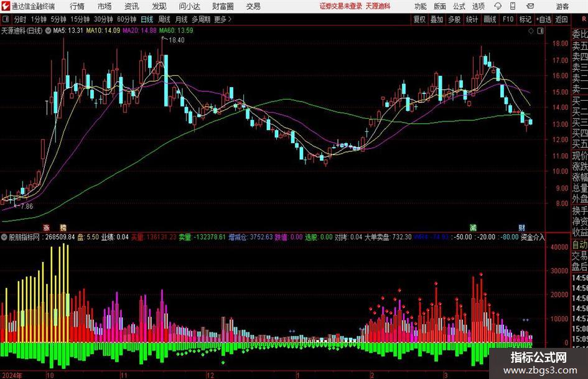The height and width of the screenshot is (379, 588).
Task: Click the 涨 marker on chart bottom
Action: (47, 227)
